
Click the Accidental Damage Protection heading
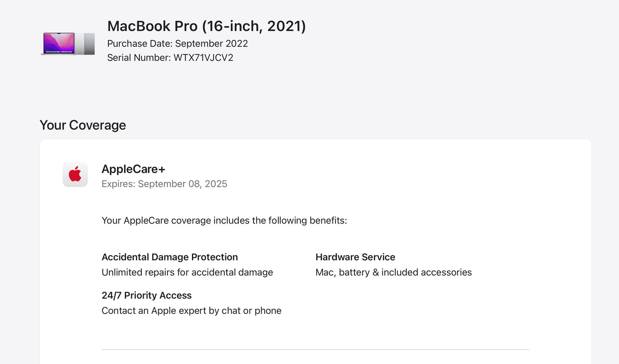170,257
